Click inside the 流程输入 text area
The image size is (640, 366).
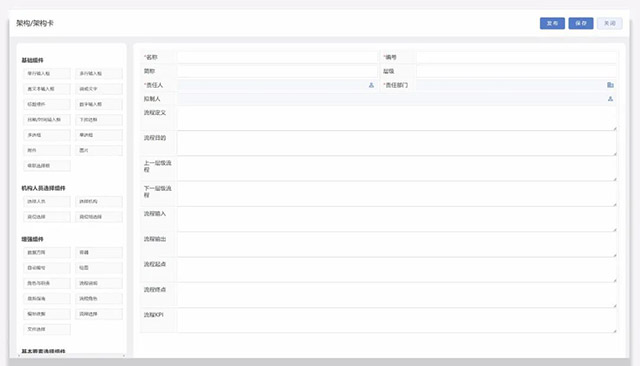click(397, 220)
